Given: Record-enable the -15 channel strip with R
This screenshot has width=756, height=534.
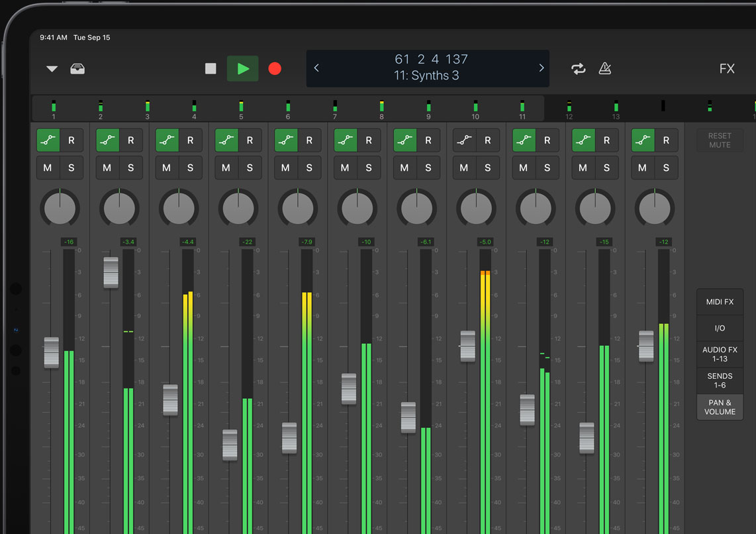Looking at the screenshot, I should (606, 140).
